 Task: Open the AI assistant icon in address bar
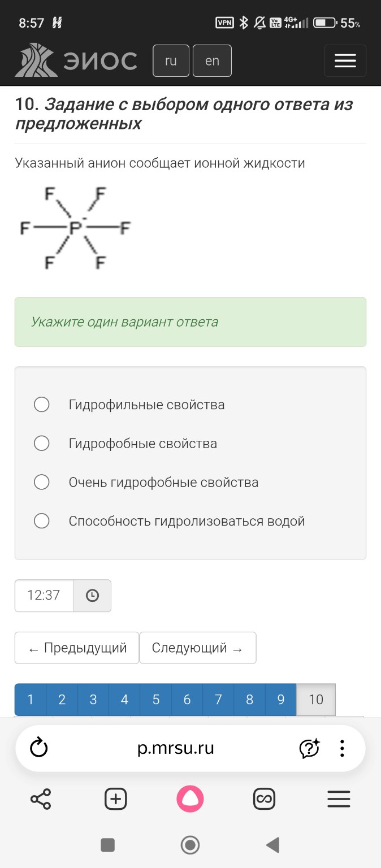click(309, 748)
